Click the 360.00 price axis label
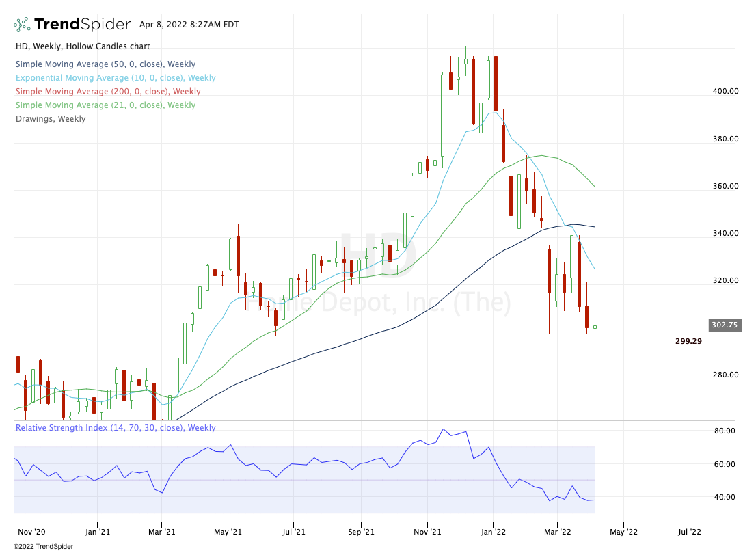Screen dimensions: 756x553 pos(726,186)
